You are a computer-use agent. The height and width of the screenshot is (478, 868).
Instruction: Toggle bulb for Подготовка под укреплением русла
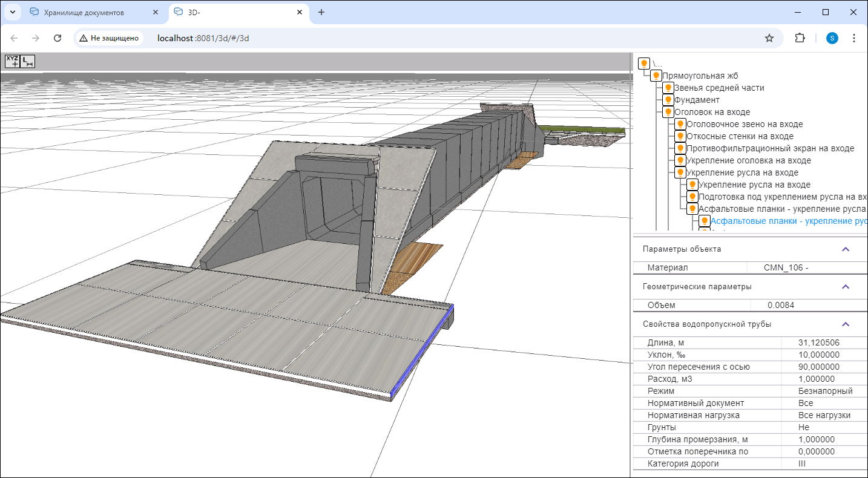coord(692,197)
